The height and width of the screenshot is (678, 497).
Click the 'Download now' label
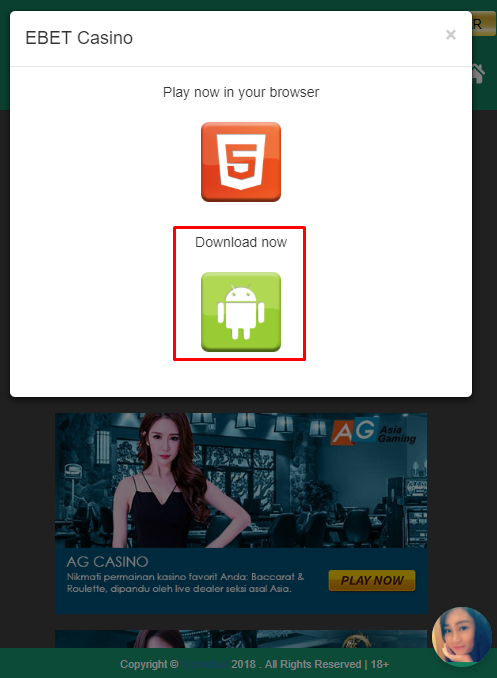coord(241,242)
